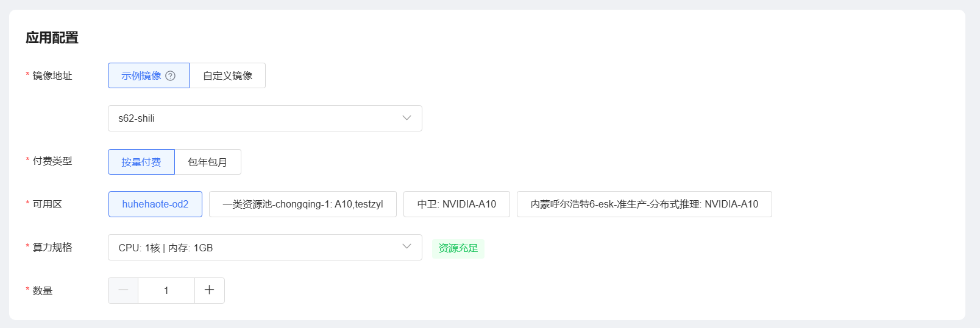
Task: Open the s62-shili image dropdown
Action: (x=256, y=119)
